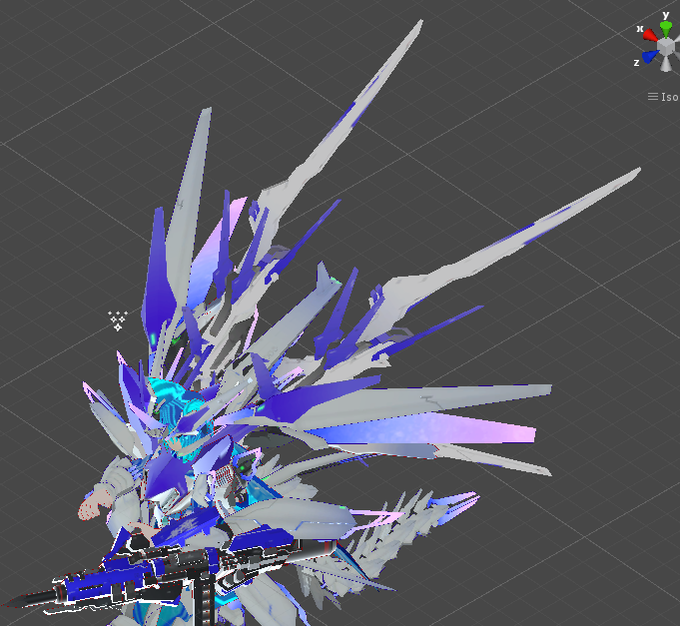
Task: Click the green Y axis cone on gizmo
Action: [666, 29]
